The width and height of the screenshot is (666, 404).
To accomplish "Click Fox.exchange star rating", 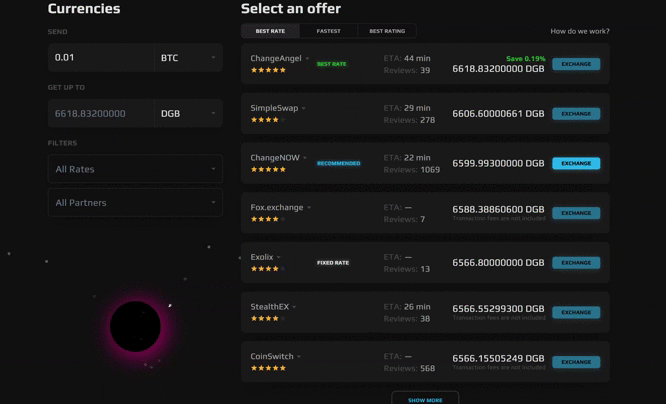I will pos(268,219).
